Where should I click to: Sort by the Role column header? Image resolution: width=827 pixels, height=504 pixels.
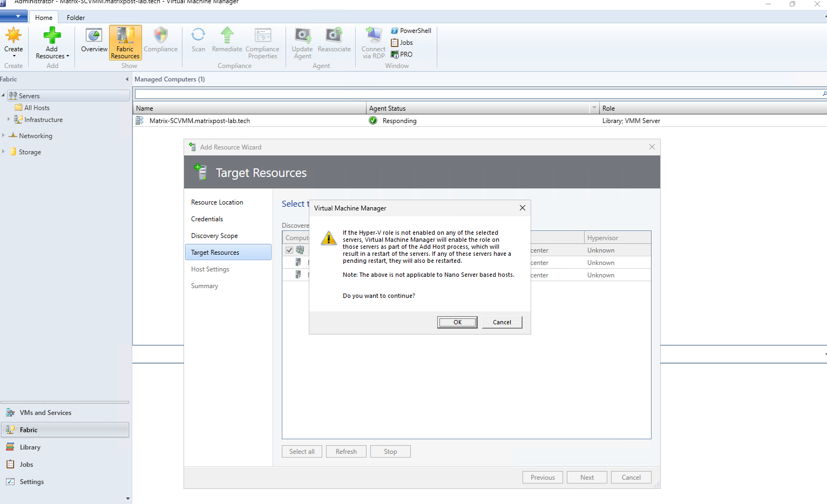click(713, 108)
